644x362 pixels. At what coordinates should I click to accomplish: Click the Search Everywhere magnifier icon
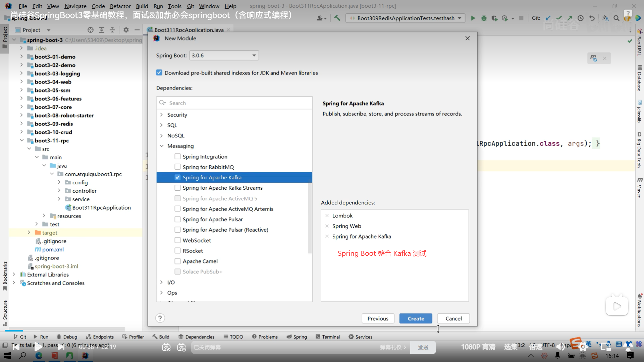point(616,18)
